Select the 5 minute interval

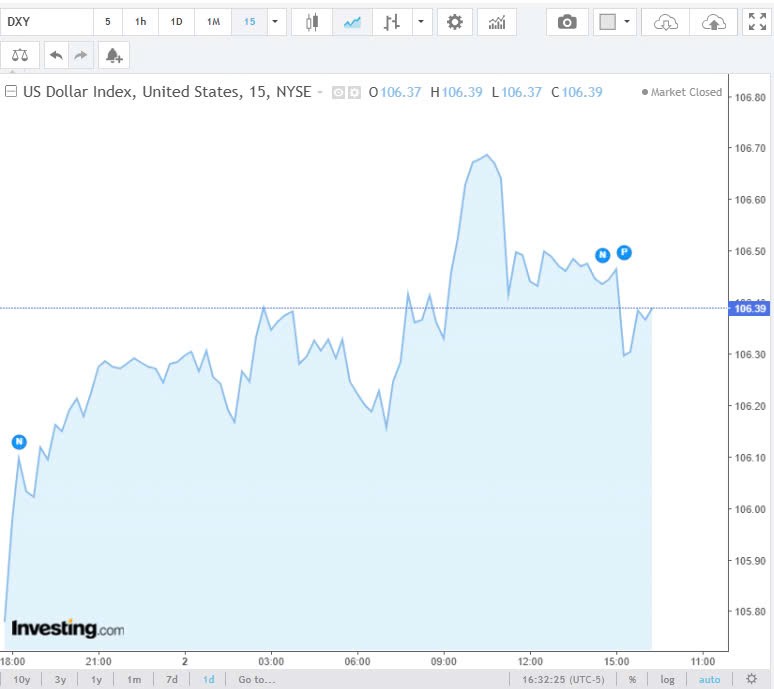(108, 22)
